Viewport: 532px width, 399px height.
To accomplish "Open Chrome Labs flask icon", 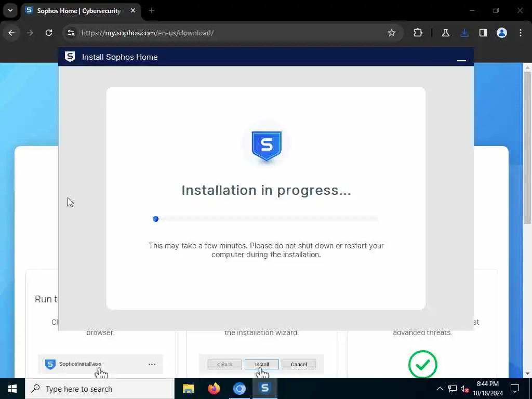I will [446, 33].
